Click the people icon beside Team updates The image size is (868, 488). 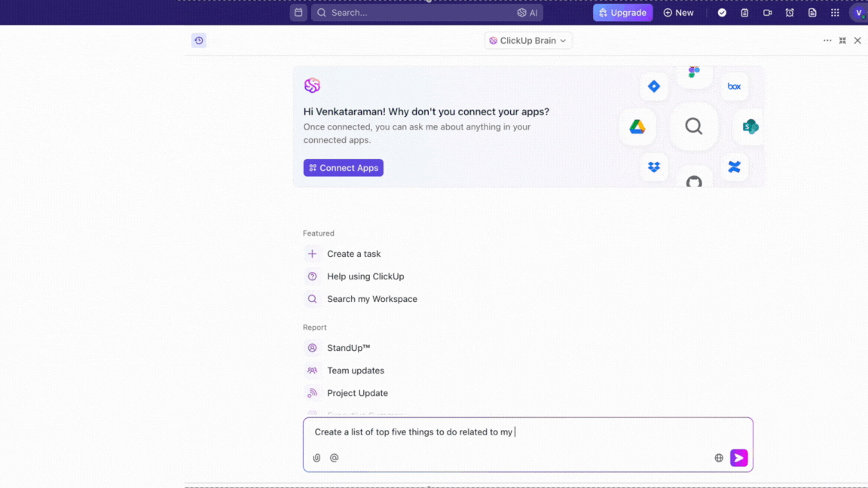(x=312, y=371)
